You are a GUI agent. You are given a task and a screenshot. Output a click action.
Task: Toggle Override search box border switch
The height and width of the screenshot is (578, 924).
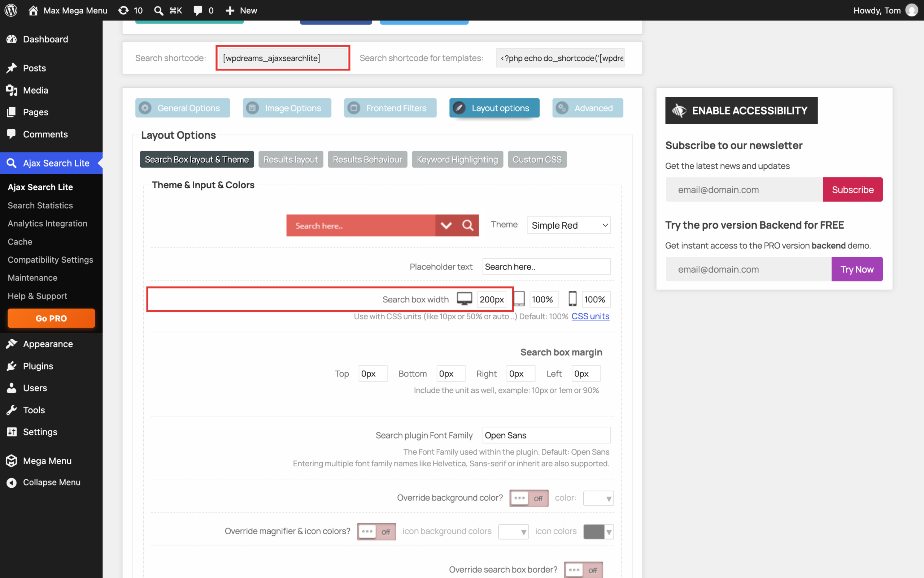click(x=583, y=570)
